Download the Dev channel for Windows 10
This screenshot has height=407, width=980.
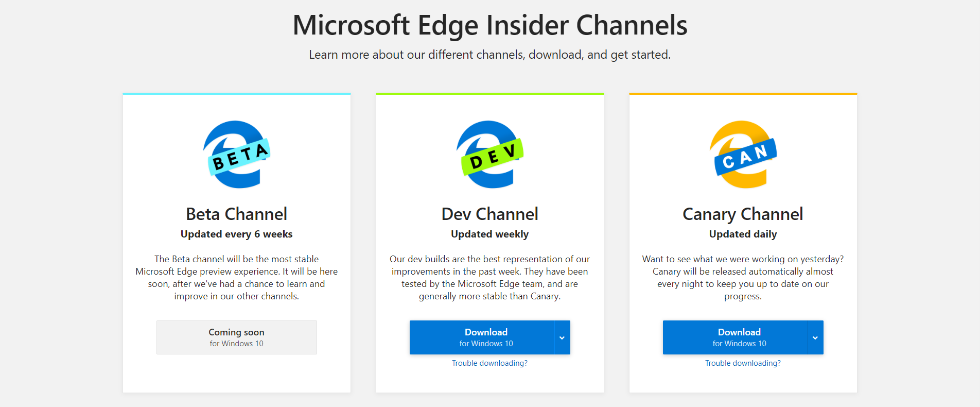tap(482, 337)
